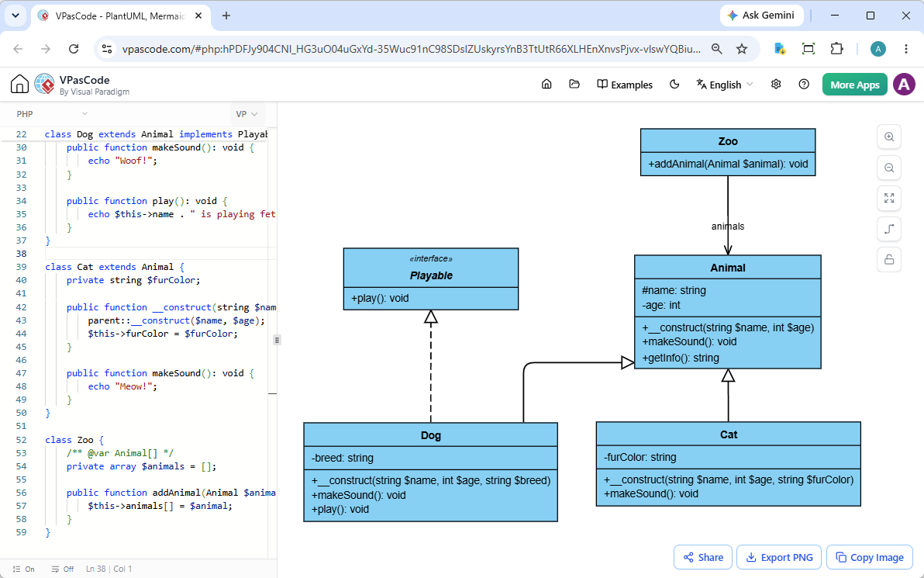Click the editor splitter drag handle
This screenshot has width=924, height=578.
pos(277,340)
